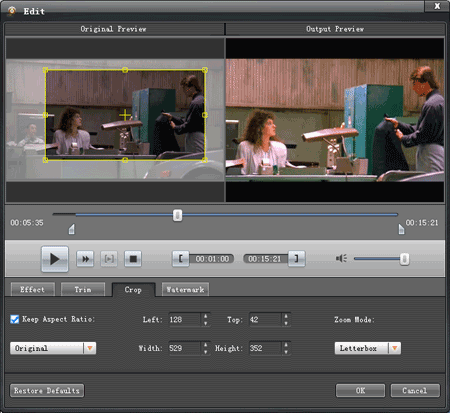Click the fast-forward next frame button
The image size is (450, 413).
tap(85, 259)
